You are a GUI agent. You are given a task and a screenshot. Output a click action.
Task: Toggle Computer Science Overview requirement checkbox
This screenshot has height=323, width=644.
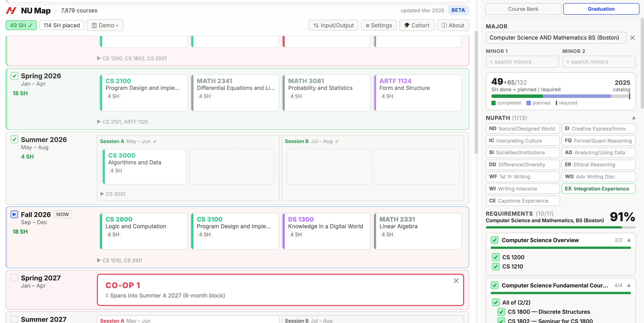point(494,240)
